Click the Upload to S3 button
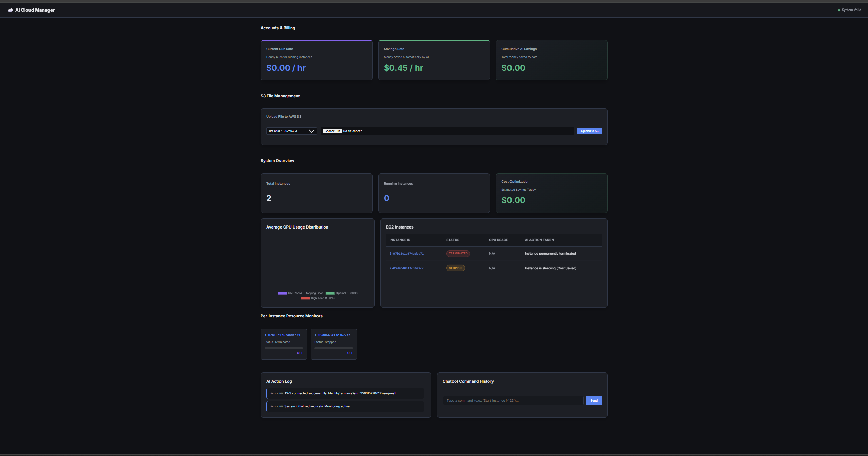The image size is (868, 456). [589, 131]
